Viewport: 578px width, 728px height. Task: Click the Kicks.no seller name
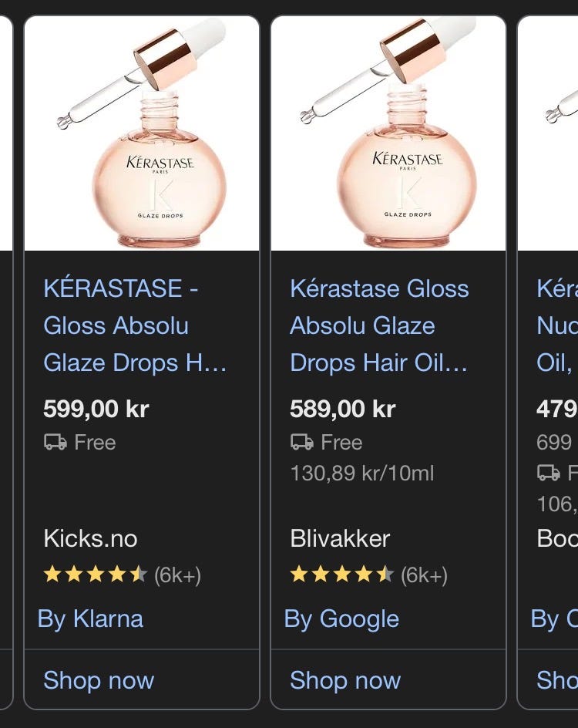tap(91, 538)
